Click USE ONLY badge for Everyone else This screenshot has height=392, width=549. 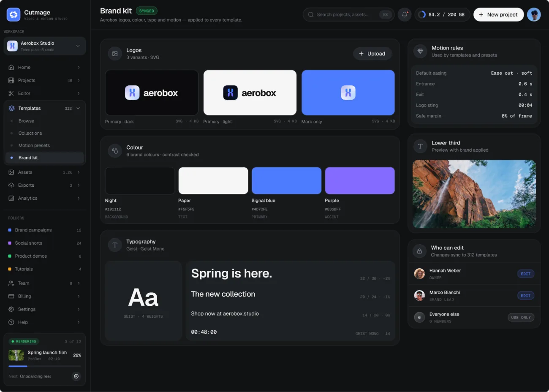pos(521,318)
